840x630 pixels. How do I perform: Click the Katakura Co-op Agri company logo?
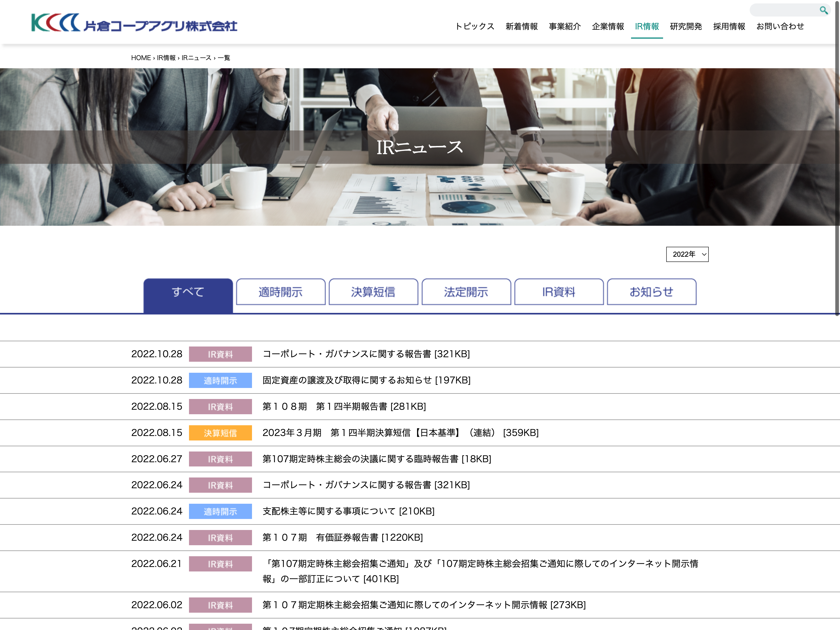(134, 23)
